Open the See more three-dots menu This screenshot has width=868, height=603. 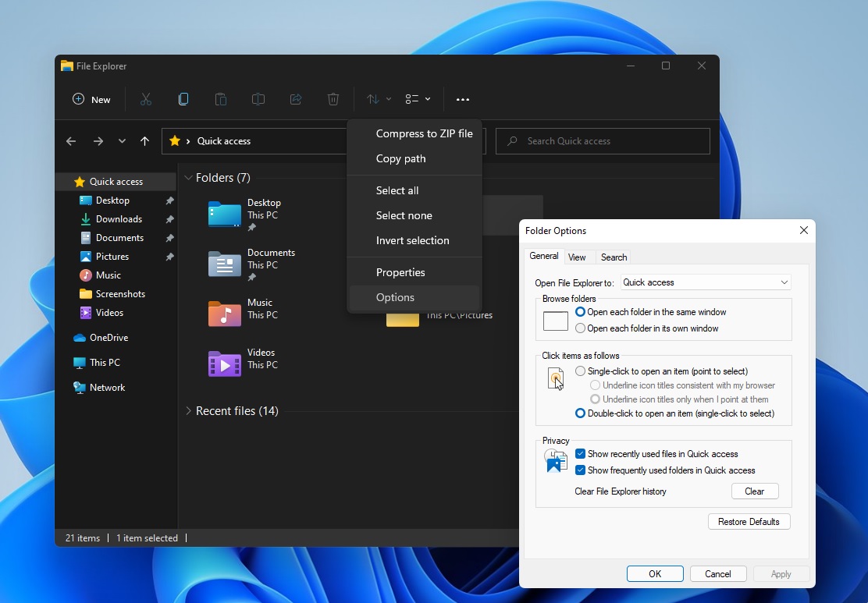463,100
